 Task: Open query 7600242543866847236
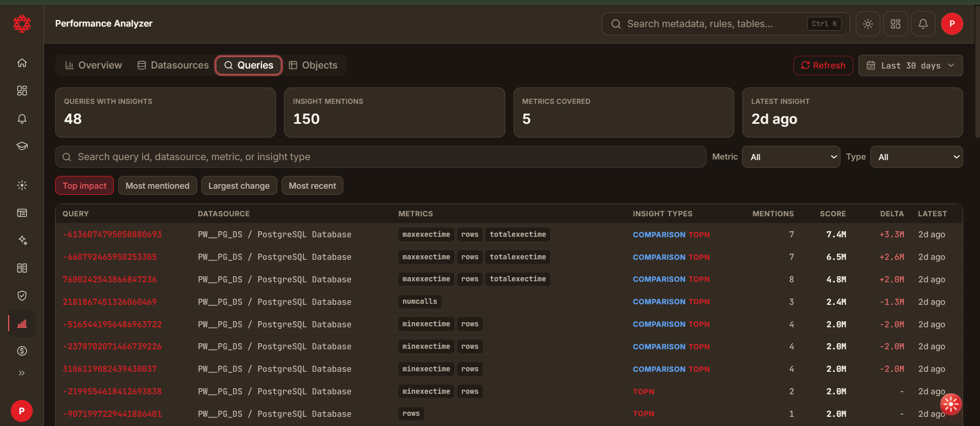109,279
